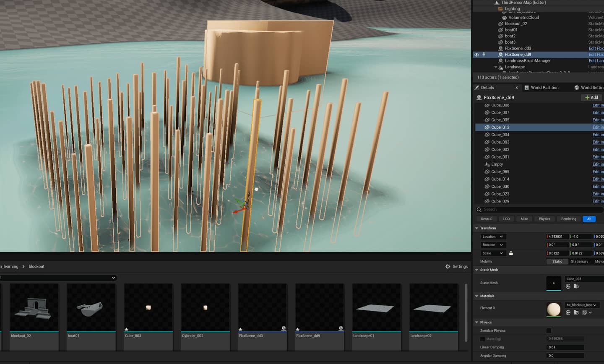Open the Location dropdown
Screen dimensions: 604x364
492,237
